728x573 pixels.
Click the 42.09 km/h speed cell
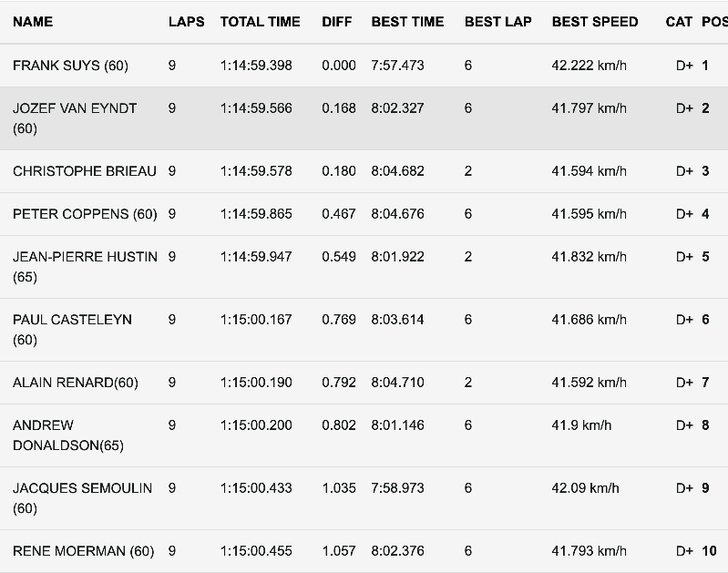coord(585,488)
